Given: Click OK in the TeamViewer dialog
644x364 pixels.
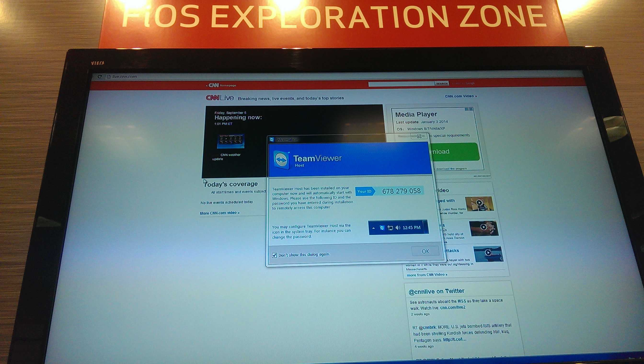Looking at the screenshot, I should pos(425,251).
